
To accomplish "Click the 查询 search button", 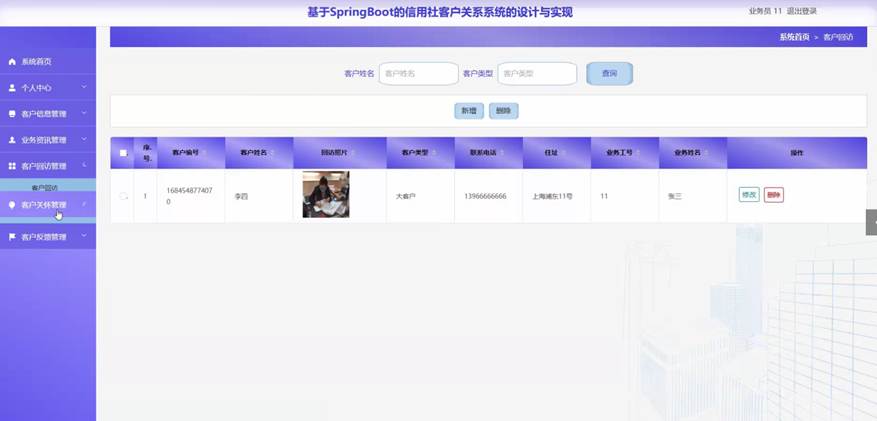I will [x=610, y=74].
